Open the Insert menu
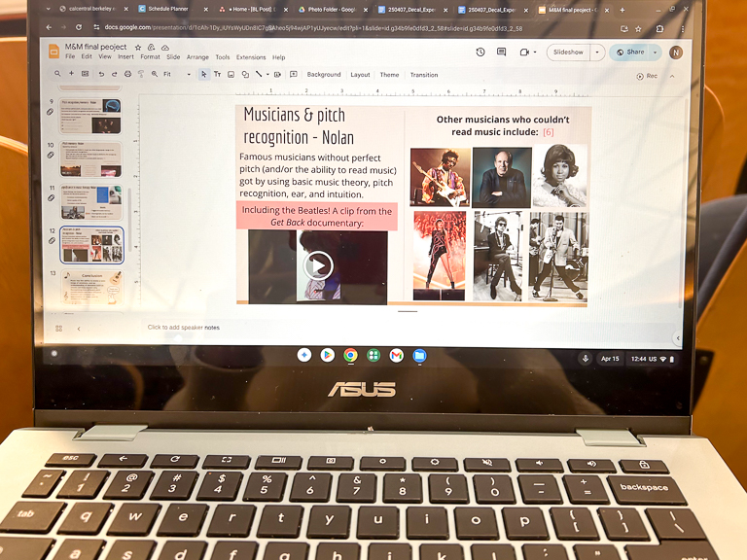 (x=125, y=56)
